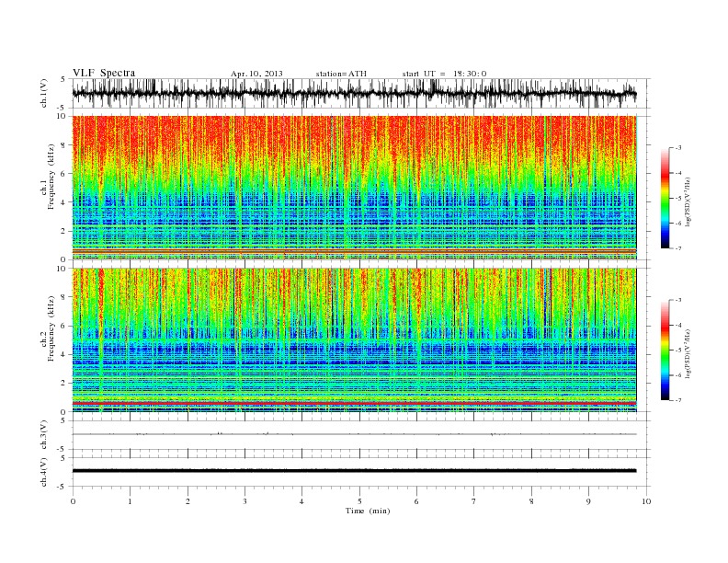Click time-axis tick label "7" at the bottom
This screenshot has width=728, height=563.
(x=473, y=501)
